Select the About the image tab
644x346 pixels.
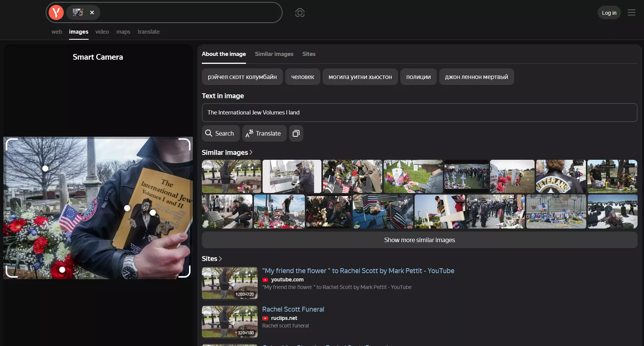[x=224, y=54]
